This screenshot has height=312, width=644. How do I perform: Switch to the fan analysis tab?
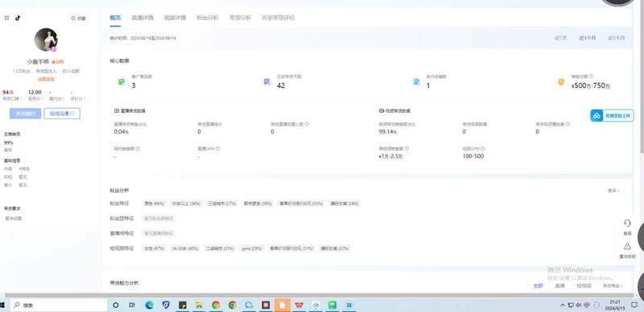pos(208,18)
